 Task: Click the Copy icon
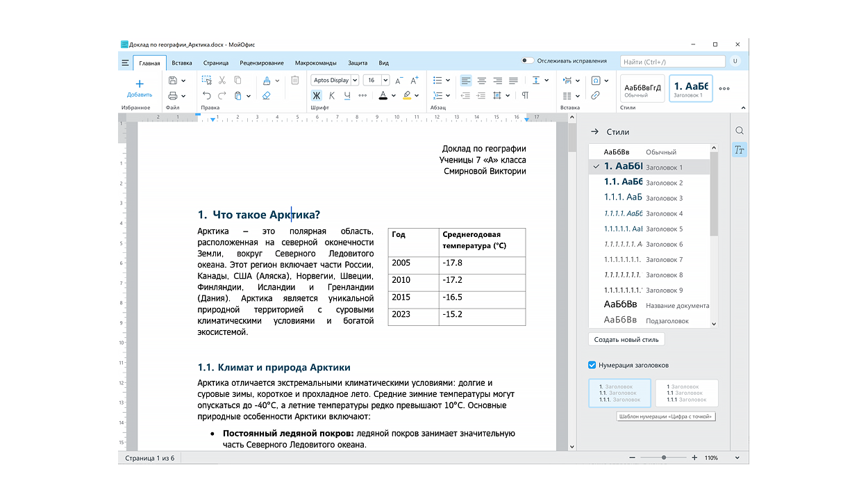[x=237, y=81]
